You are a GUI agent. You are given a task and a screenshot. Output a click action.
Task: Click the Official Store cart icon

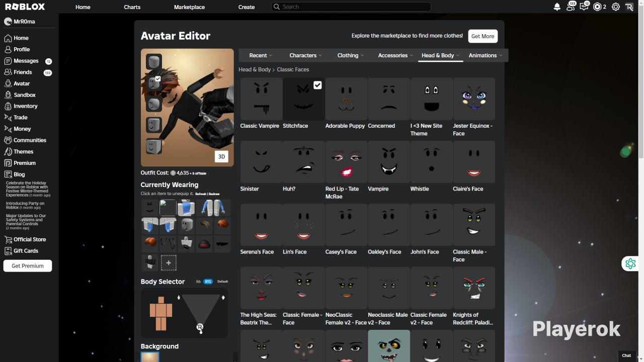8,240
